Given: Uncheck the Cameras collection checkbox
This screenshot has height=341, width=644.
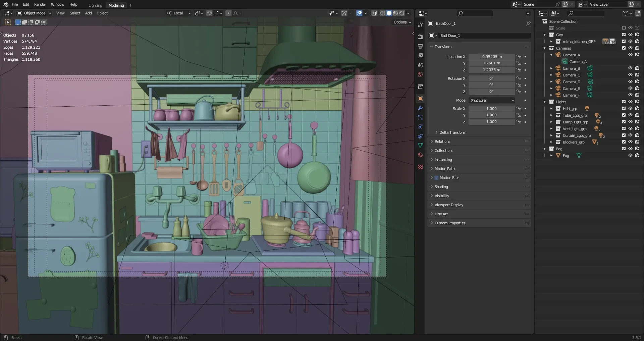Looking at the screenshot, I should click(x=624, y=48).
